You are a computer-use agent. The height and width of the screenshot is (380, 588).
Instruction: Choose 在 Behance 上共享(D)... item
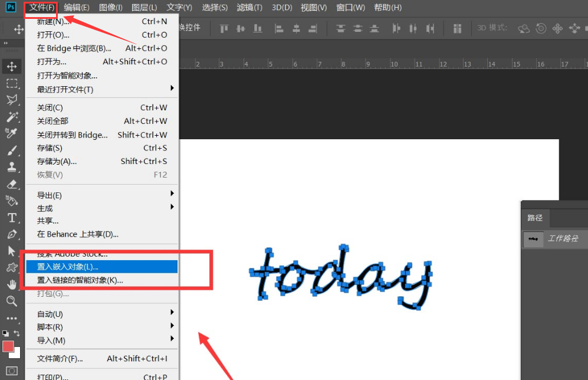coord(101,234)
